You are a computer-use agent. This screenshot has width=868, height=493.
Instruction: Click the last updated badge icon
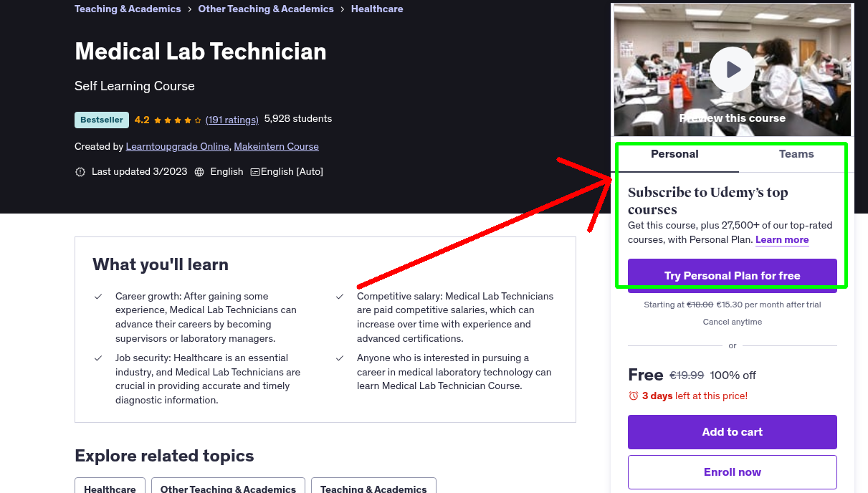[80, 172]
